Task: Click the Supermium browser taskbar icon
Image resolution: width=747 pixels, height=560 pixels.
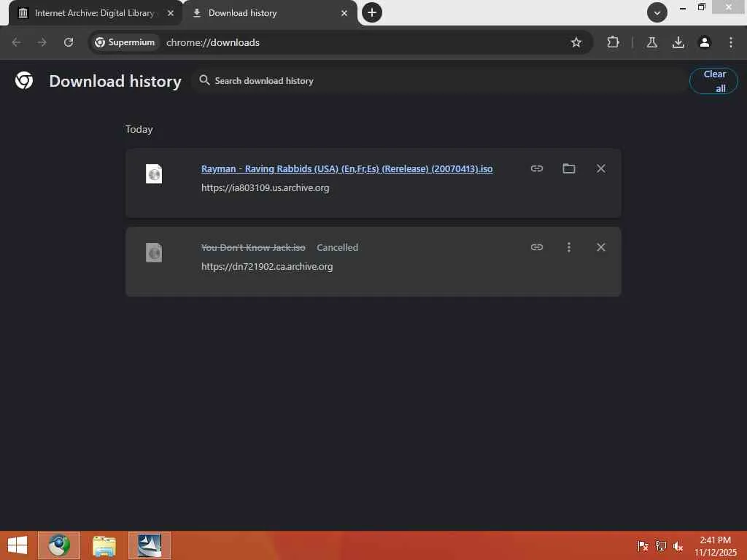Action: pos(59,545)
